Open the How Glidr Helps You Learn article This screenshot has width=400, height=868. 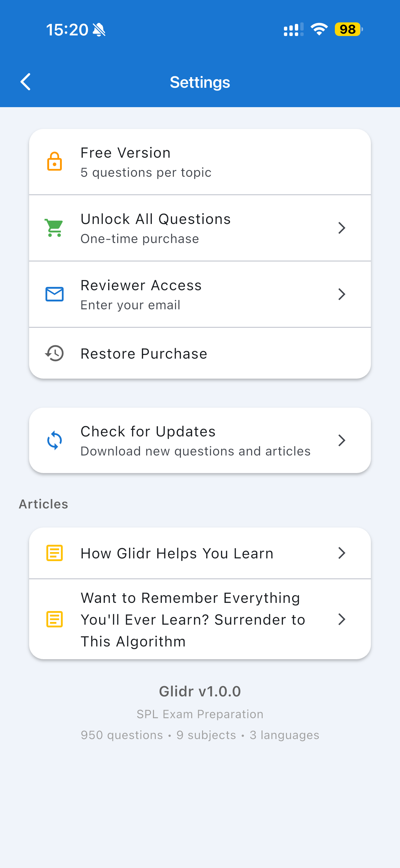tap(177, 554)
